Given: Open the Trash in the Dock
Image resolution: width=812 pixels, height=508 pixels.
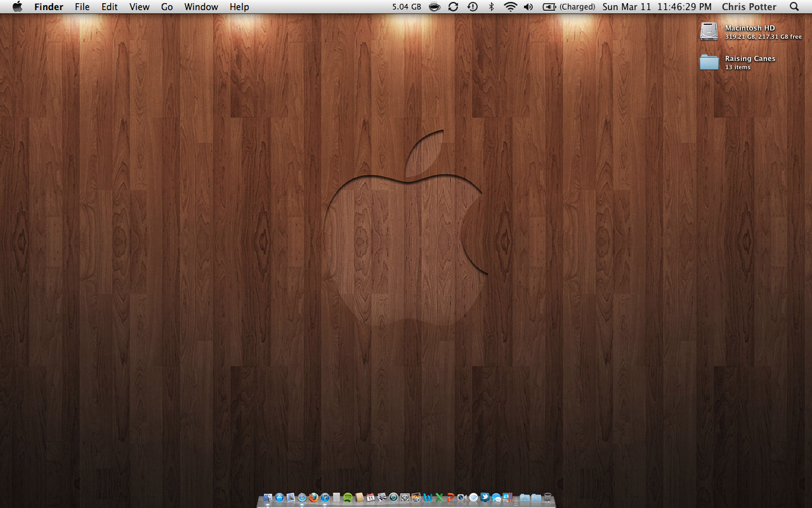Looking at the screenshot, I should pyautogui.click(x=547, y=498).
